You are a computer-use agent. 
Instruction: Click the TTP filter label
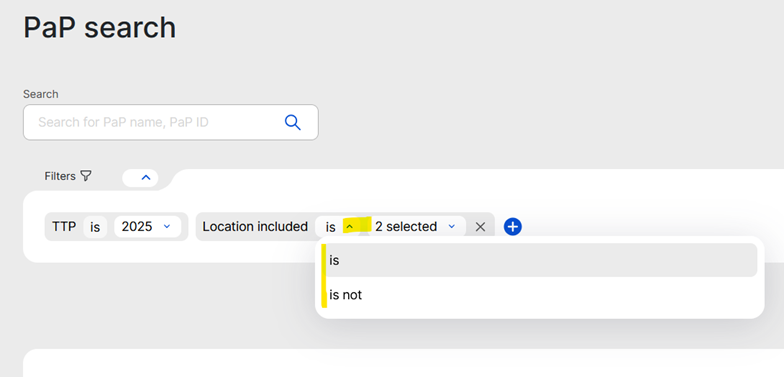point(64,227)
